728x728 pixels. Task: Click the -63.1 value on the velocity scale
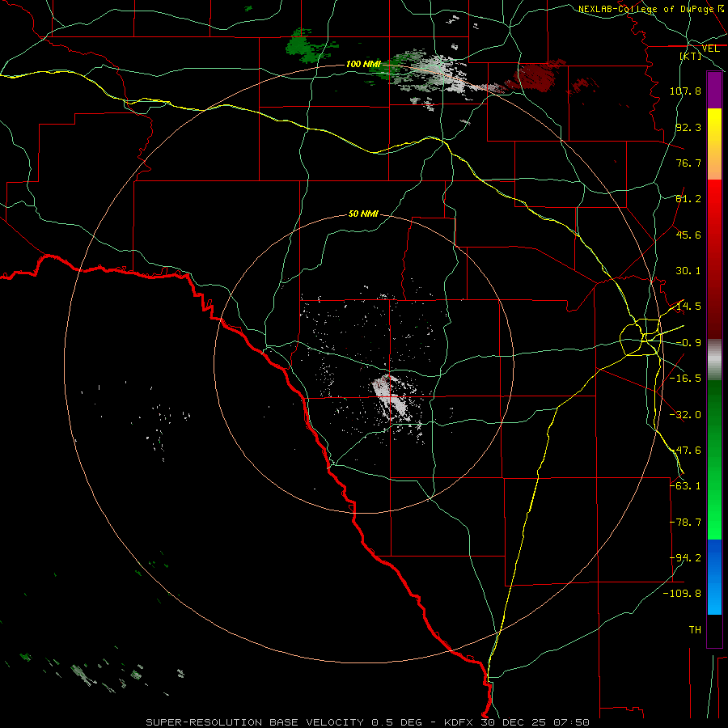(685, 486)
